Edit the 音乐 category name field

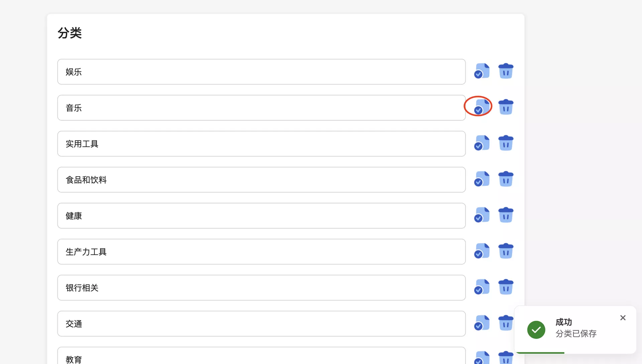coord(261,108)
